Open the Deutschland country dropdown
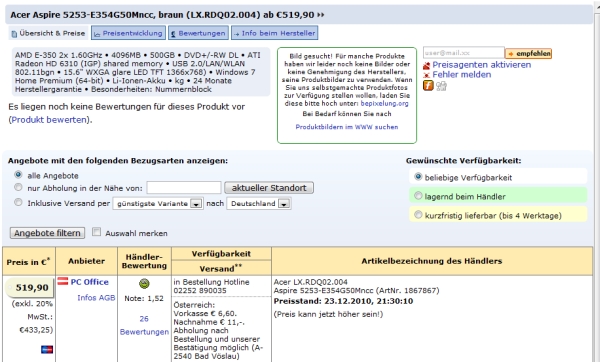600x362 pixels. [x=259, y=204]
